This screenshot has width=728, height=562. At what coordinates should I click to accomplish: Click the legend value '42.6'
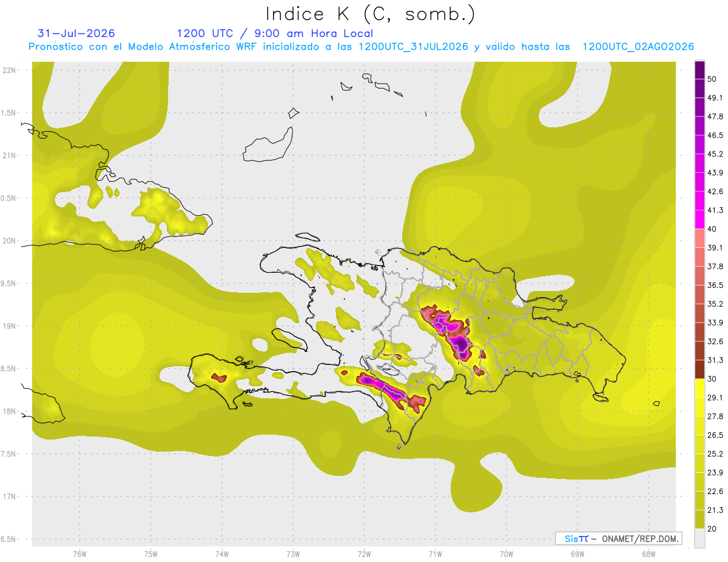(714, 192)
